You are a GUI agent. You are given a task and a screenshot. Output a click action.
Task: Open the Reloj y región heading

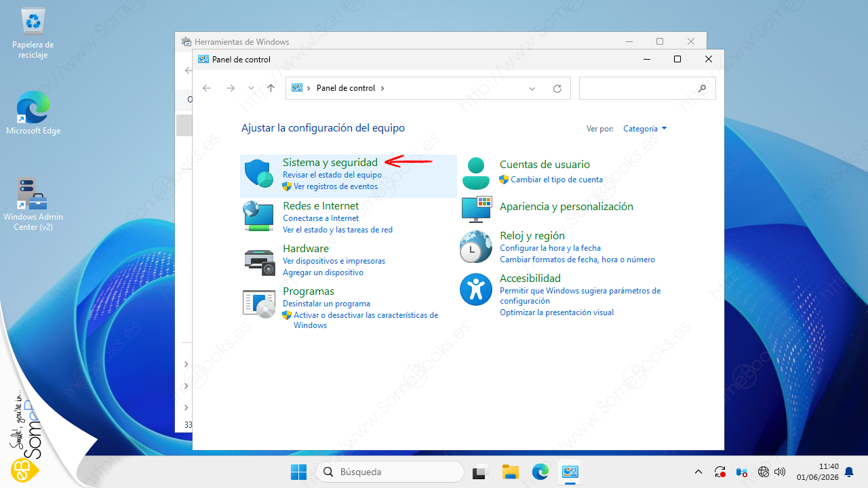pyautogui.click(x=532, y=236)
